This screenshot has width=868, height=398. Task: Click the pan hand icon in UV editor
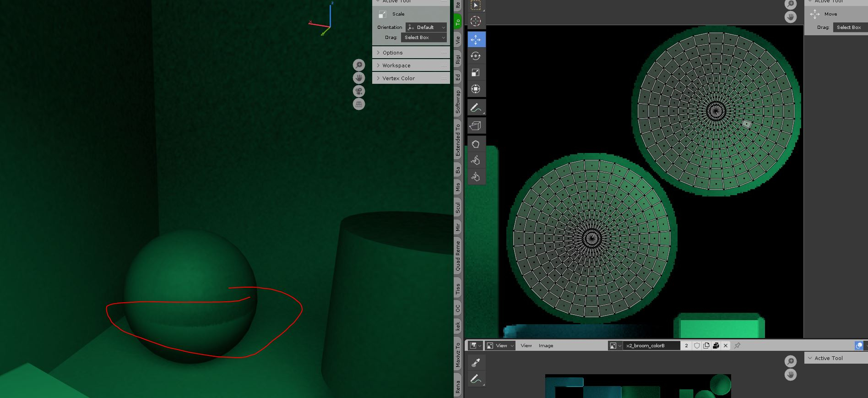pos(791,17)
